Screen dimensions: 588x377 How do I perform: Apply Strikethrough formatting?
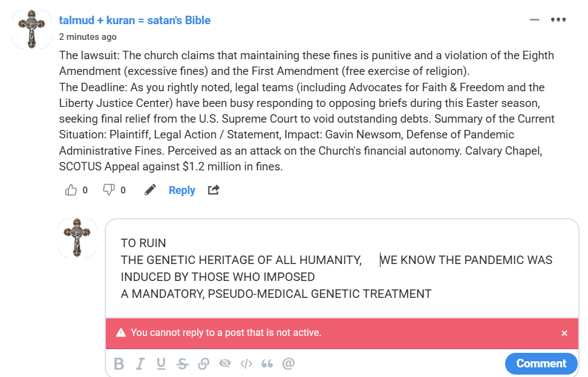tap(182, 364)
